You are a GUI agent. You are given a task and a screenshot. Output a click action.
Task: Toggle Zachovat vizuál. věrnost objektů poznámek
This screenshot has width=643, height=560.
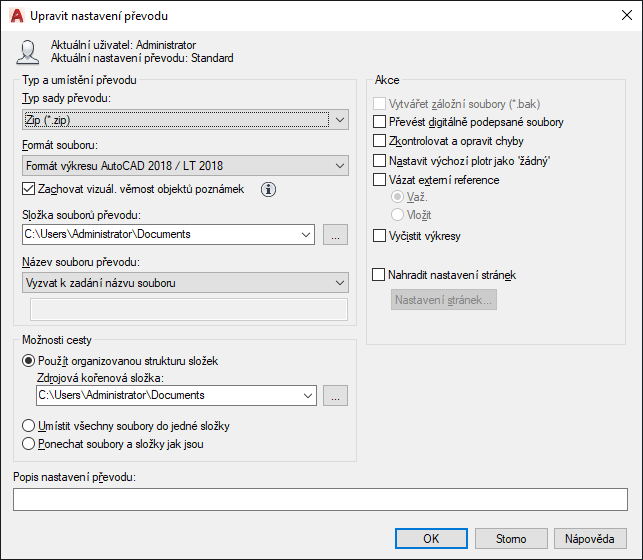(28, 188)
